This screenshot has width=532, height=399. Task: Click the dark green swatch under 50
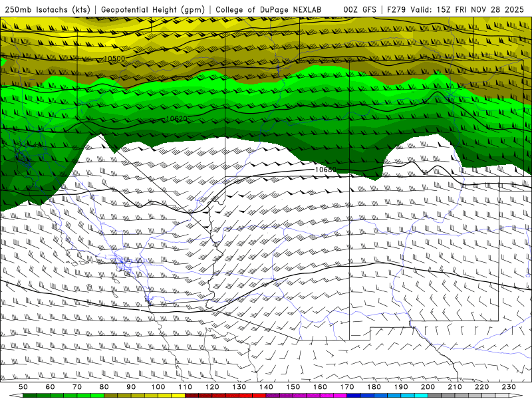[30, 396]
